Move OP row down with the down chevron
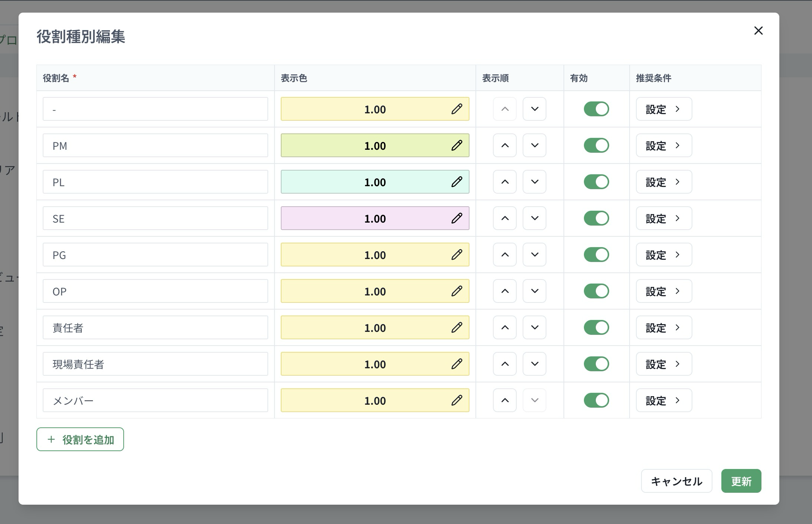The width and height of the screenshot is (812, 524). click(535, 291)
